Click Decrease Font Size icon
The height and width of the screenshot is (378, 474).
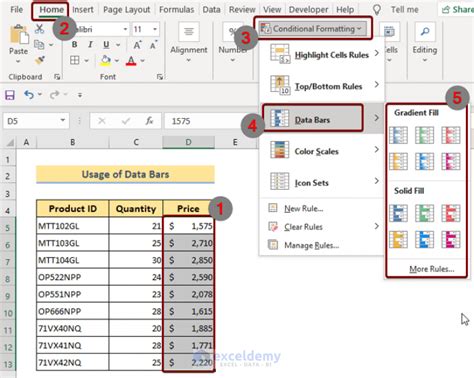153,45
